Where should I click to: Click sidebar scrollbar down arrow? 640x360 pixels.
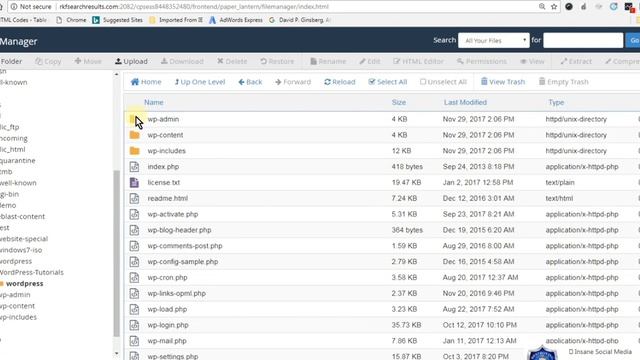[x=116, y=353]
